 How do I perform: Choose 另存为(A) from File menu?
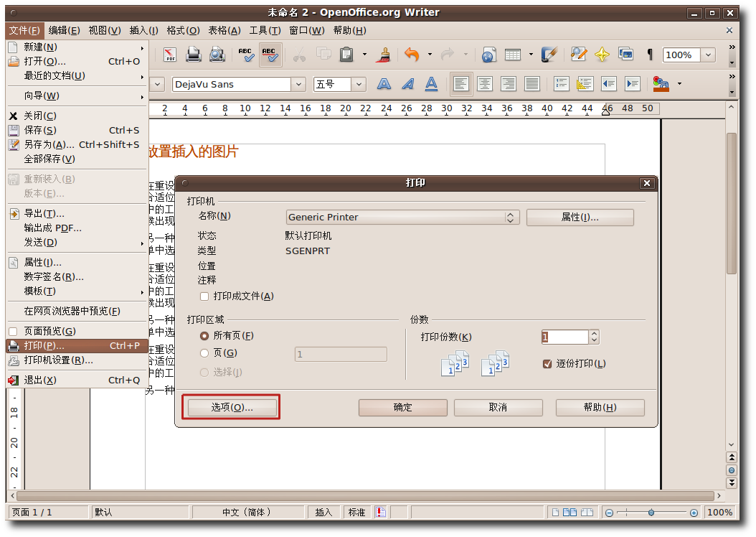coord(77,145)
